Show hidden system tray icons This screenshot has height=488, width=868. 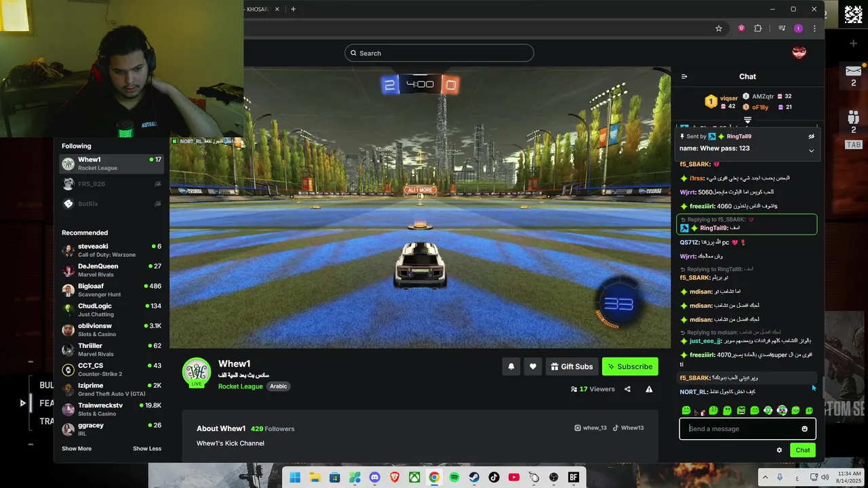point(765,478)
